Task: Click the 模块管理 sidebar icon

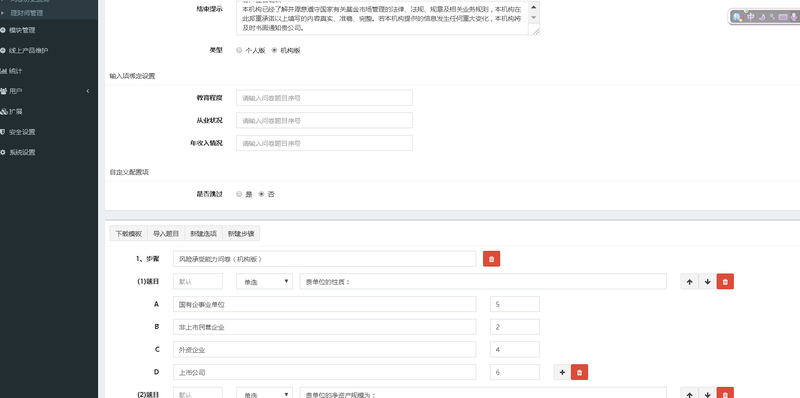Action: pyautogui.click(x=3, y=30)
